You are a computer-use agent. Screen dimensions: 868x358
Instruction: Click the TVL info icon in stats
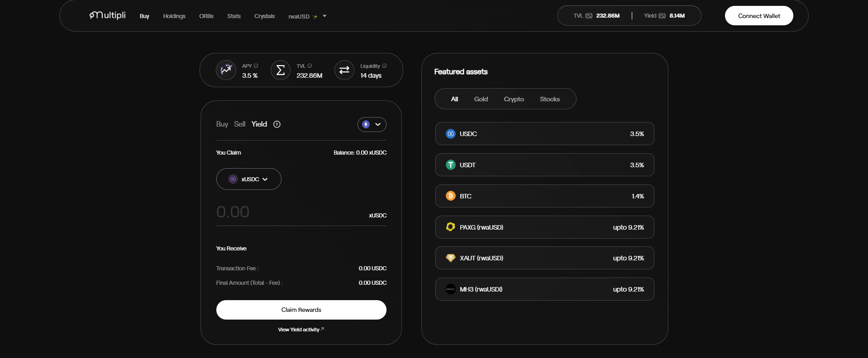(310, 66)
